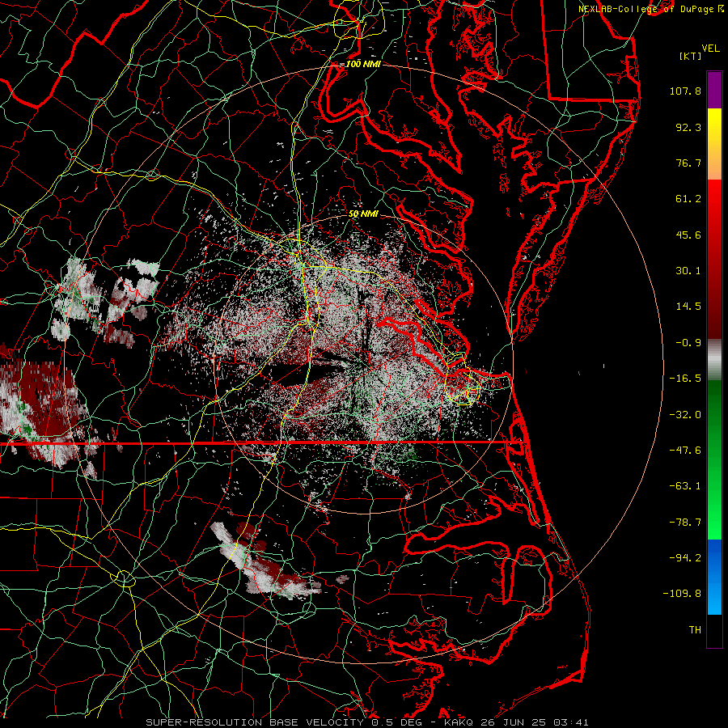Click the SUPER-RESOLUTION BASE VELOCITY caption text
The image size is (728, 728).
(x=255, y=722)
